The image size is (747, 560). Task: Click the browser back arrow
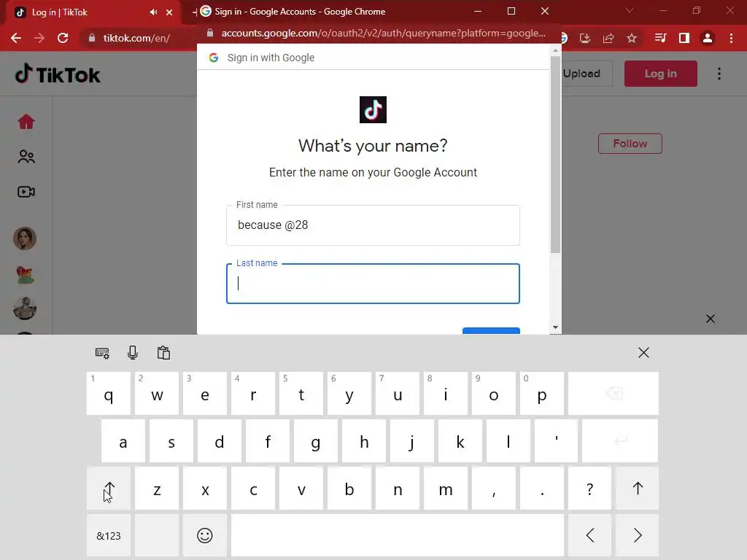point(16,38)
